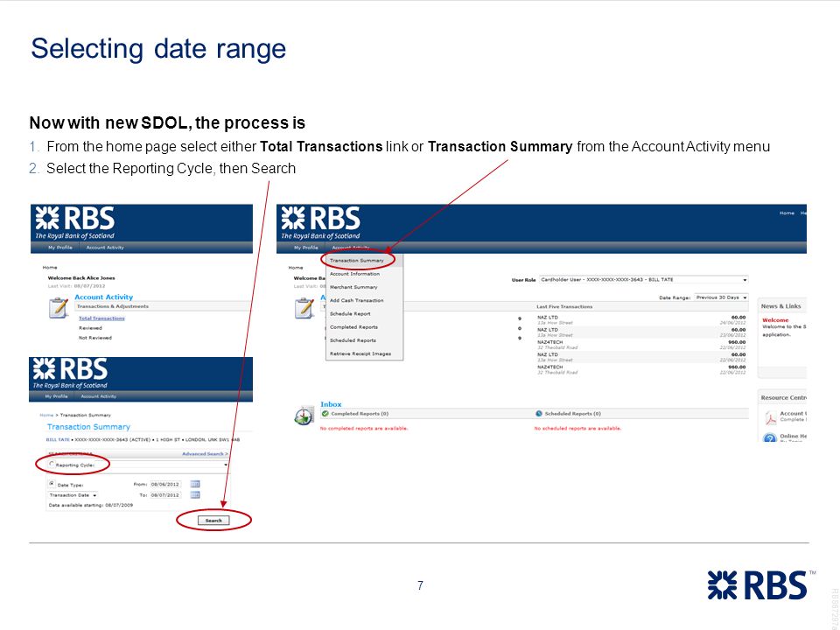
Task: Select NAZ LTD transaction dated 23/06/2012
Action: coord(641,332)
